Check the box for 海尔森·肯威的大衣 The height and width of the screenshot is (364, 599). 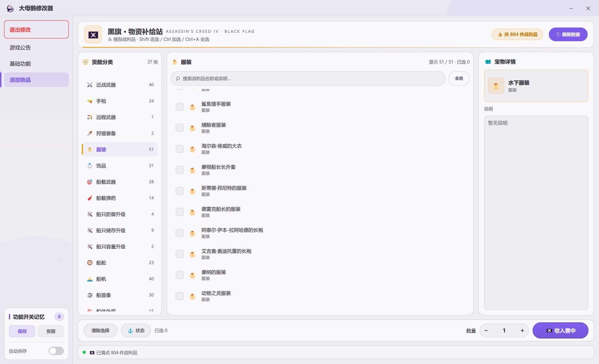[180, 149]
